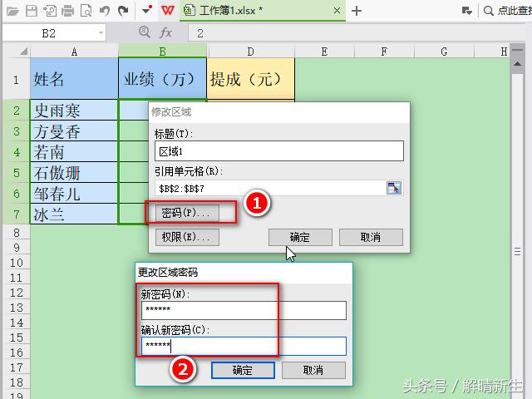Select column D header

click(251, 52)
